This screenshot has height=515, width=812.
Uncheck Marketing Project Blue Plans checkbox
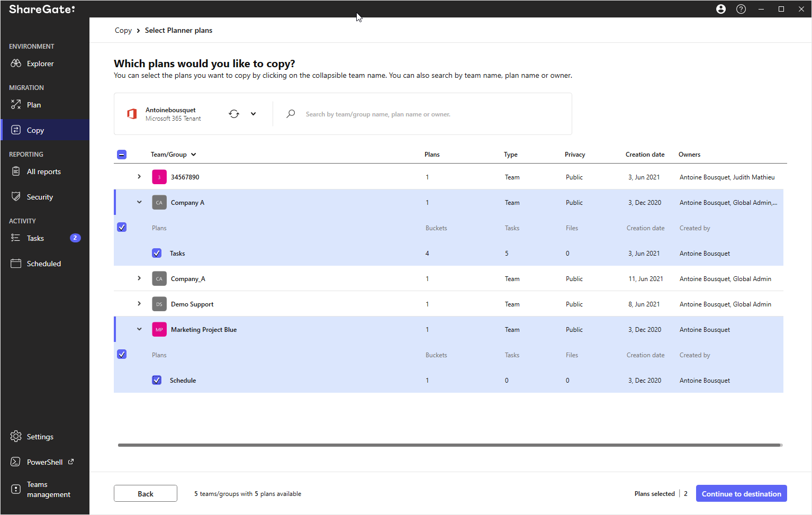coord(122,354)
